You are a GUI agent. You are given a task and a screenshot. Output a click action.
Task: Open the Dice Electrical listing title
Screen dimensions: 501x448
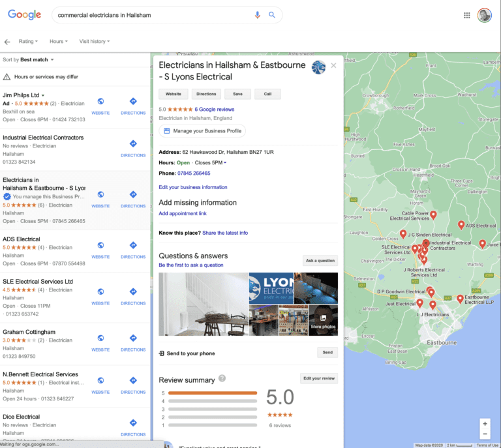pos(22,417)
